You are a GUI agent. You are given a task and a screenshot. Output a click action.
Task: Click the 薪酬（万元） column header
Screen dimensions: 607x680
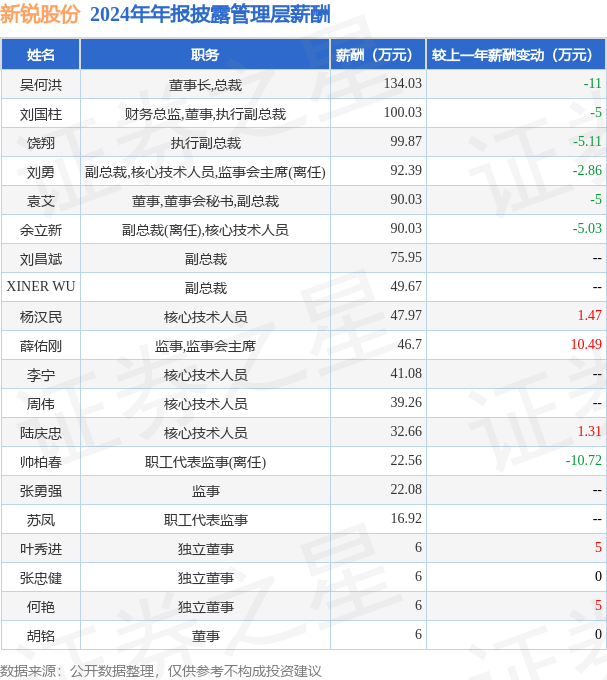click(378, 55)
